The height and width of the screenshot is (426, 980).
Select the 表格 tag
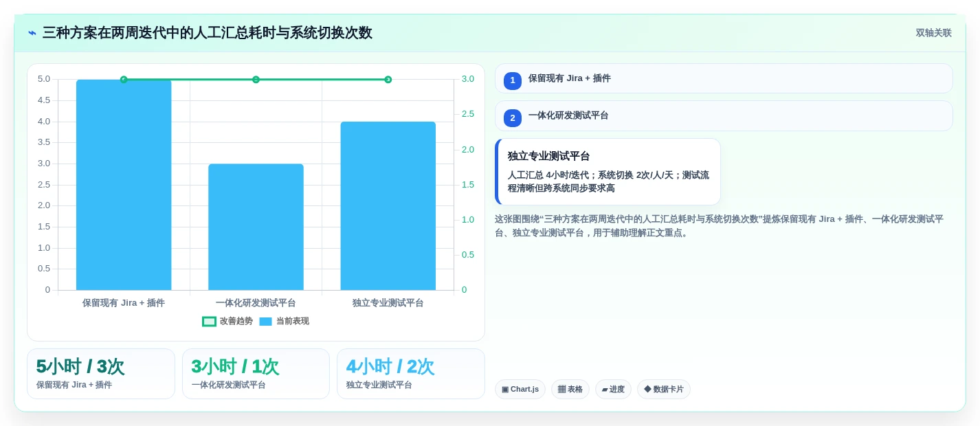[570, 390]
